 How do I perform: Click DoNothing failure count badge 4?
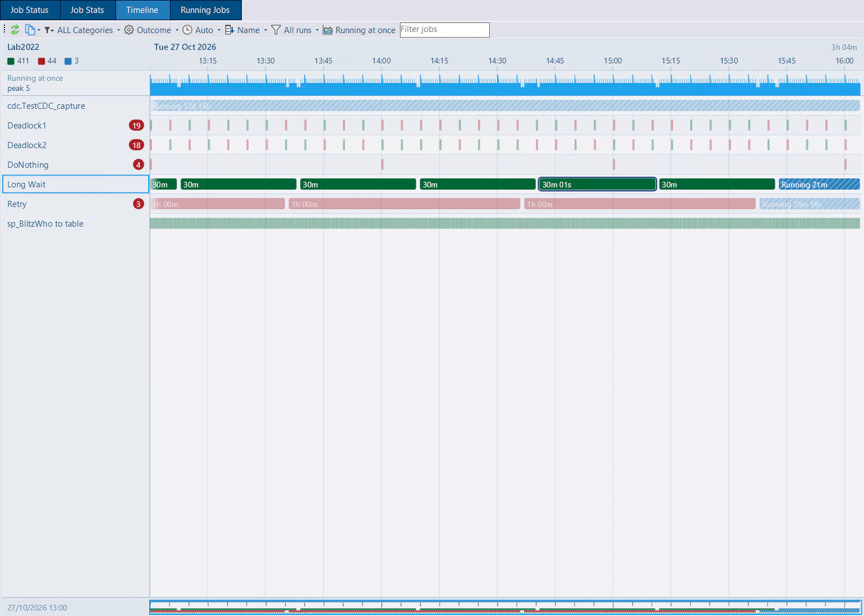tap(139, 165)
